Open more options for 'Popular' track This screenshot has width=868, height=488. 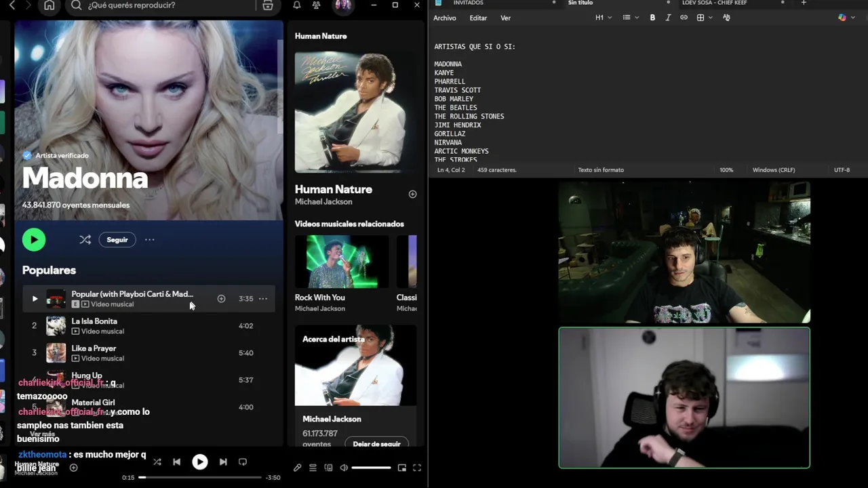(x=263, y=299)
